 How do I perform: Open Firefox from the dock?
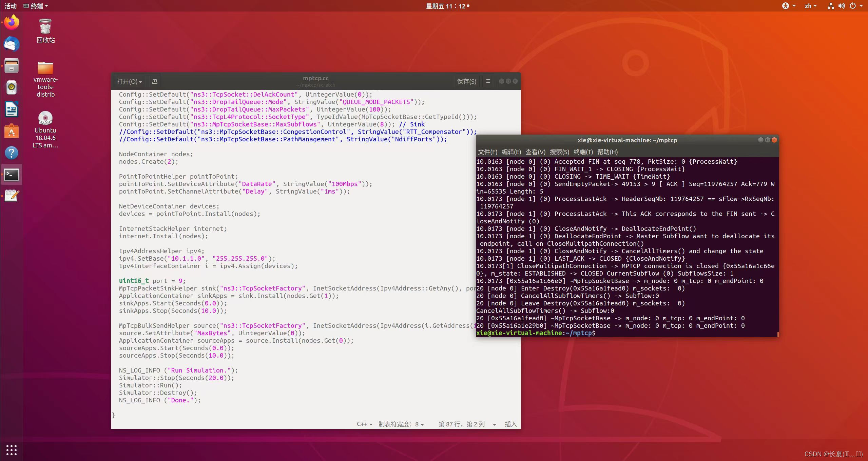(x=12, y=22)
